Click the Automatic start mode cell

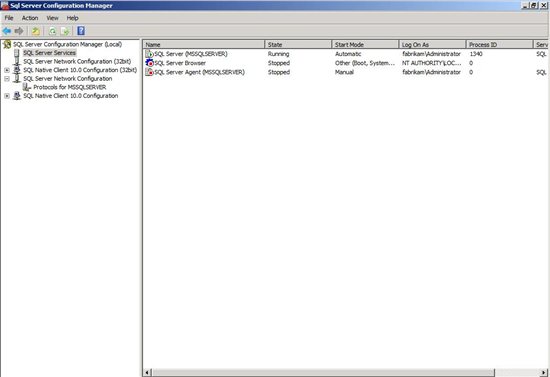pos(348,54)
